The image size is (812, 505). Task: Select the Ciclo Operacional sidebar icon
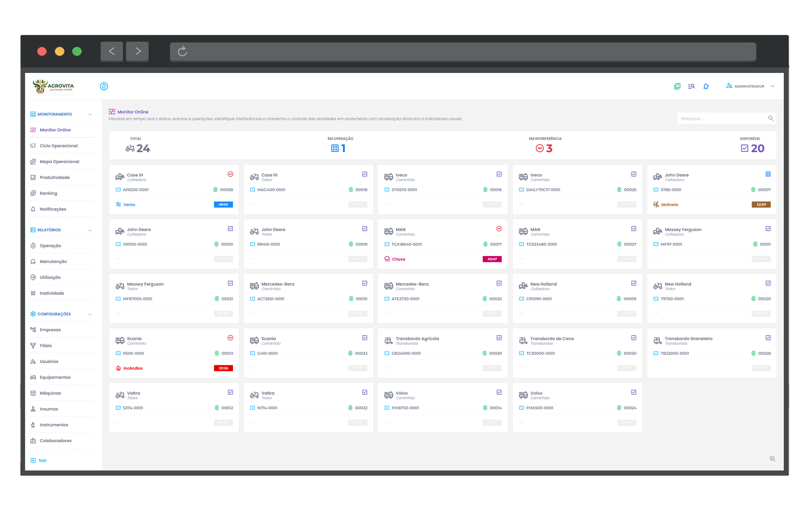pyautogui.click(x=33, y=145)
